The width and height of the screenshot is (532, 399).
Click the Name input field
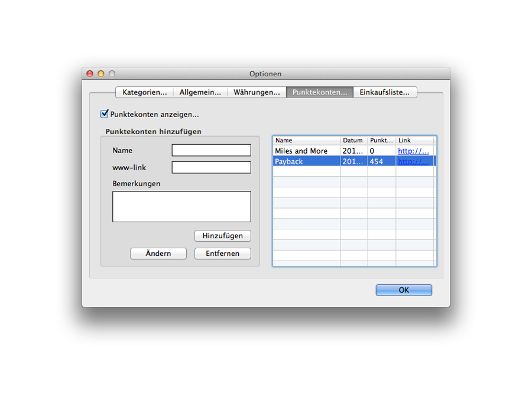coord(211,150)
